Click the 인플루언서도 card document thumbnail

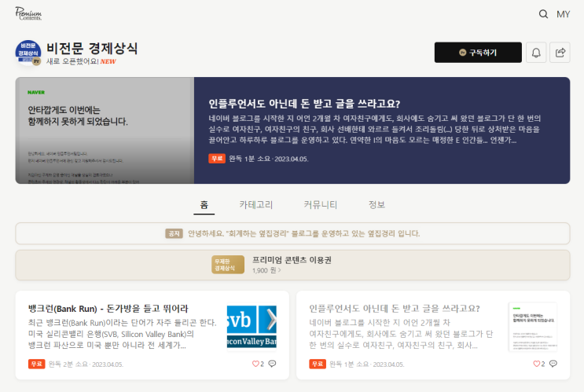(533, 327)
